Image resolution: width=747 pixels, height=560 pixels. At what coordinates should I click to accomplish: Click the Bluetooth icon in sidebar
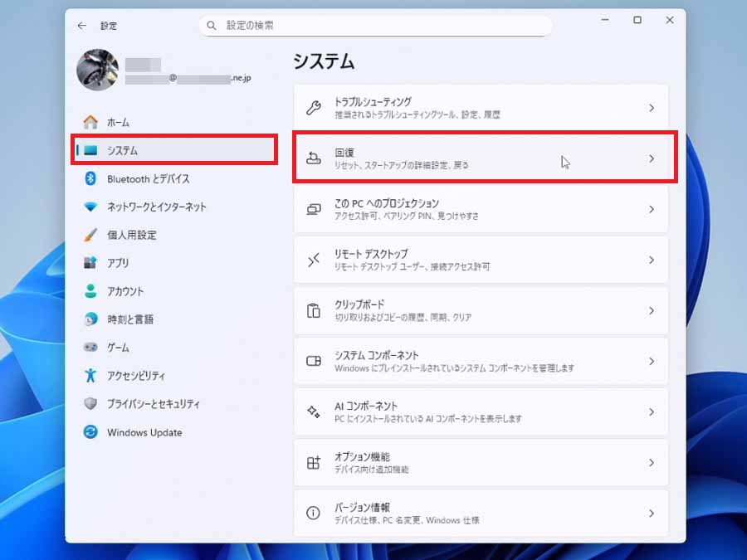coord(90,178)
